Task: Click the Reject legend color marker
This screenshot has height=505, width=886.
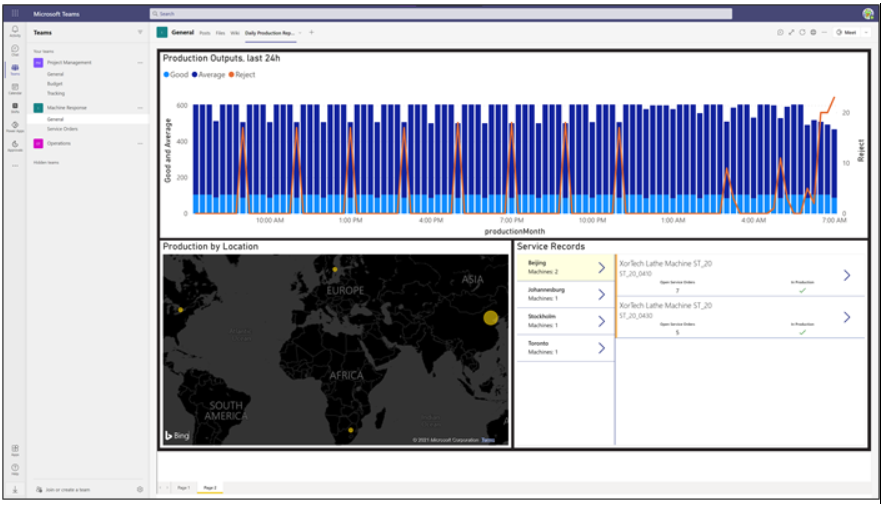Action: click(x=231, y=75)
